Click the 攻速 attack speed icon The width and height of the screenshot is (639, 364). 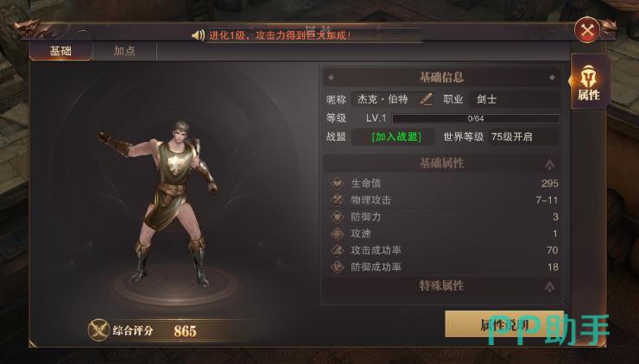tap(338, 233)
